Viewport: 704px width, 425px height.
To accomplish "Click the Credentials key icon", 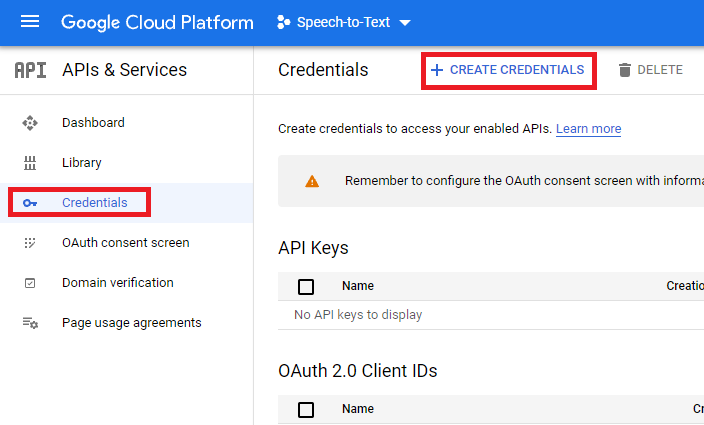I will click(30, 203).
